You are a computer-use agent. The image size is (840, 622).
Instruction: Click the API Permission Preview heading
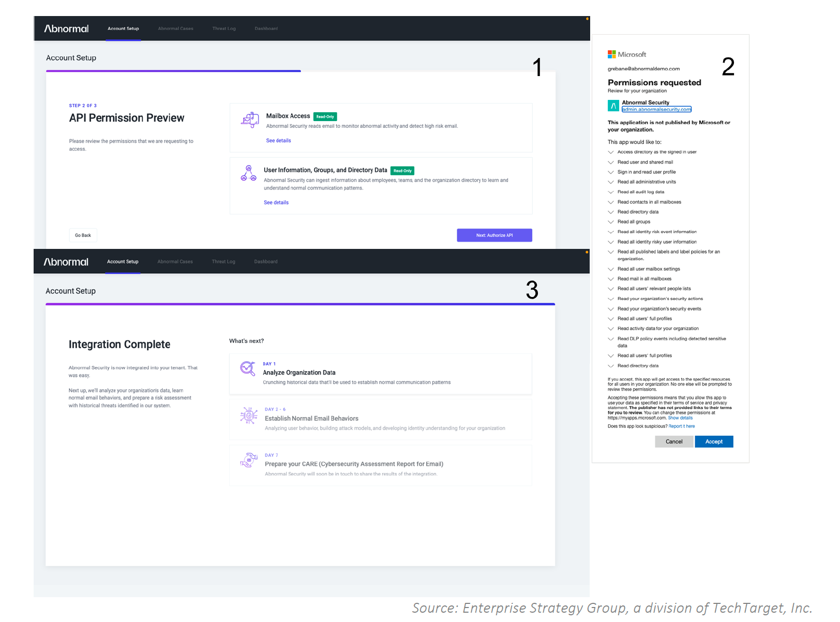[127, 118]
